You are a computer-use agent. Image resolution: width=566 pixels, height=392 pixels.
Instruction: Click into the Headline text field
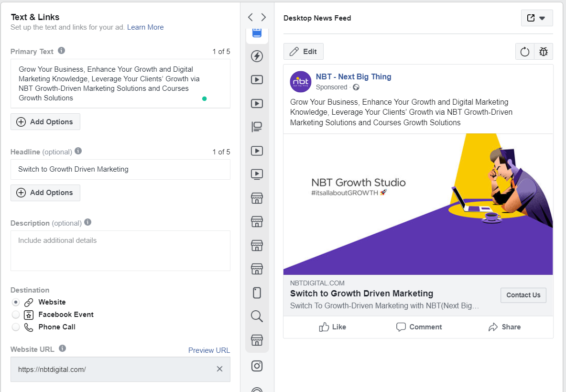click(x=120, y=169)
